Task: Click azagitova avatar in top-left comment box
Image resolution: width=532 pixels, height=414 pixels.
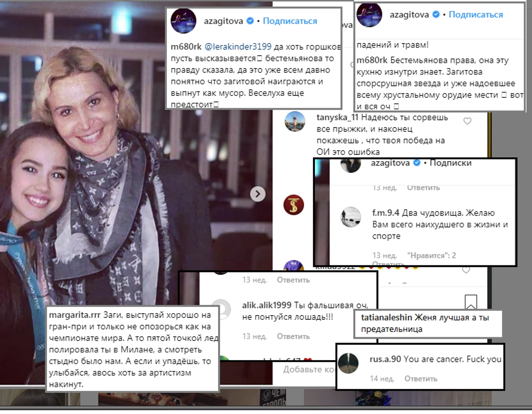Action: click(x=184, y=21)
